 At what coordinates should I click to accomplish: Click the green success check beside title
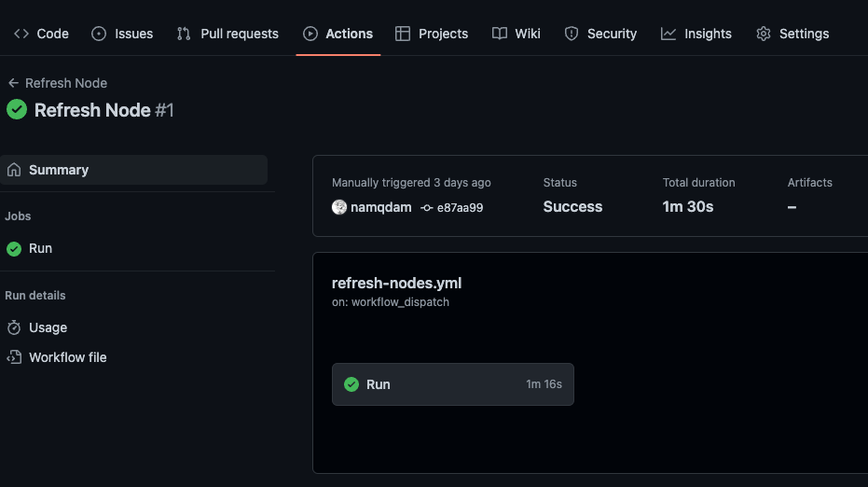point(17,109)
